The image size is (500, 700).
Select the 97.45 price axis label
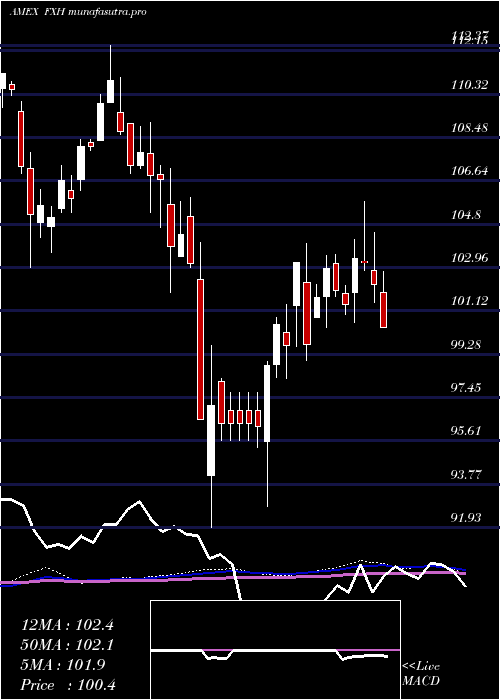click(x=466, y=388)
